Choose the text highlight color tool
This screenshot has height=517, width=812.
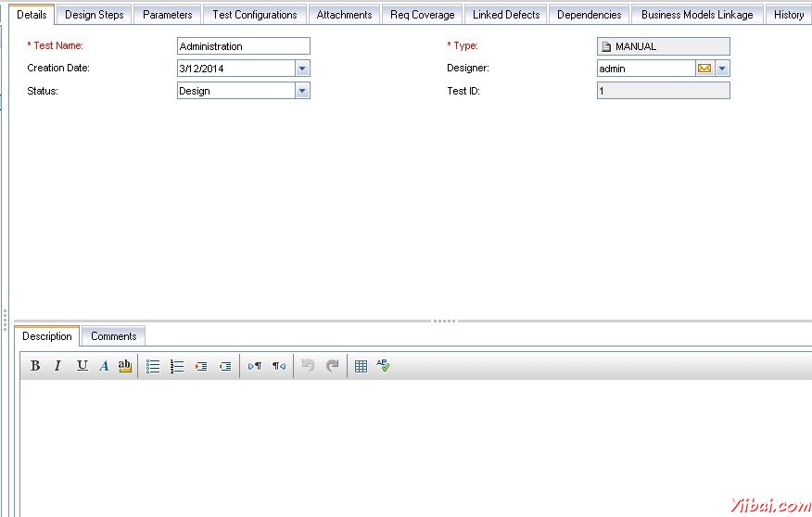(125, 366)
